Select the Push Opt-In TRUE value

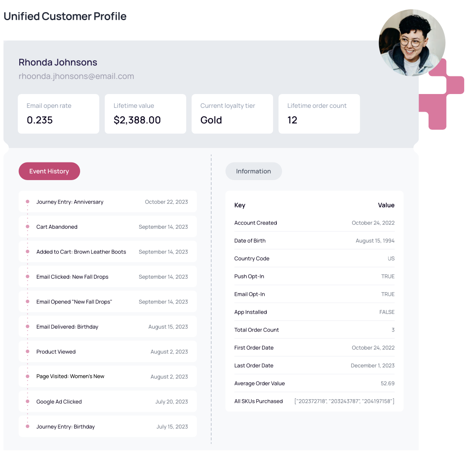(x=387, y=277)
